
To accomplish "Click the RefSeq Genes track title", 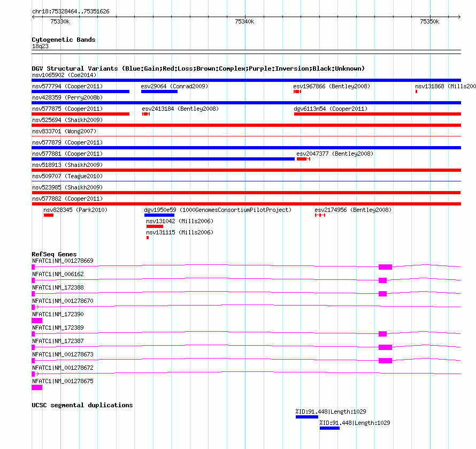I will pos(54,254).
